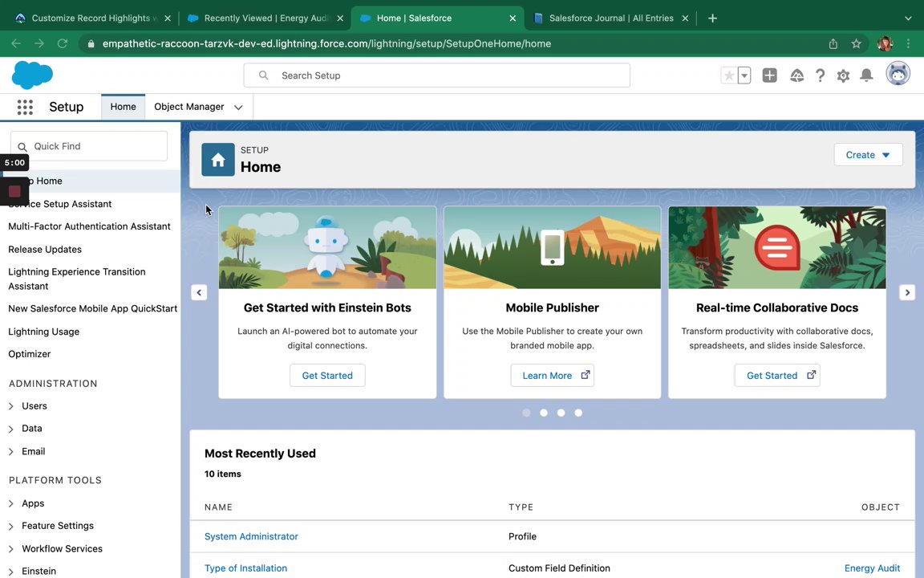Open the Type of Installation link

coord(245,568)
